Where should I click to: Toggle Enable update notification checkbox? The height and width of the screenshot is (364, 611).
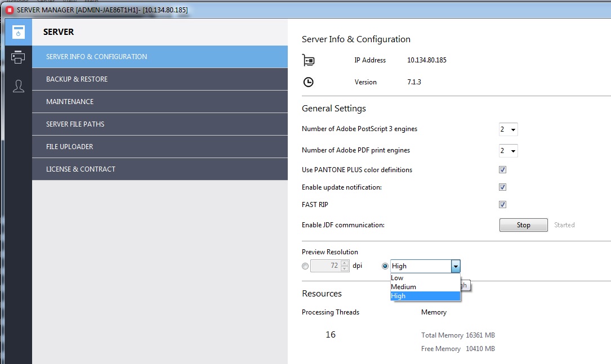(x=502, y=187)
